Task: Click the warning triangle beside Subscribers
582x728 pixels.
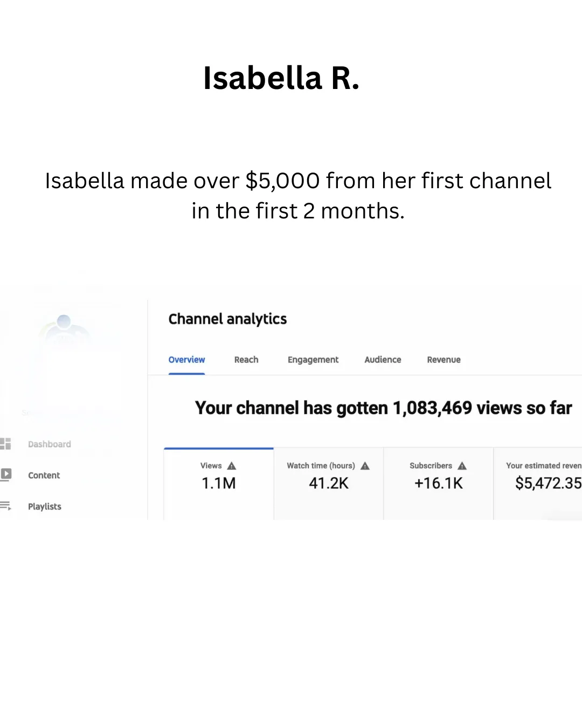Action: point(462,466)
